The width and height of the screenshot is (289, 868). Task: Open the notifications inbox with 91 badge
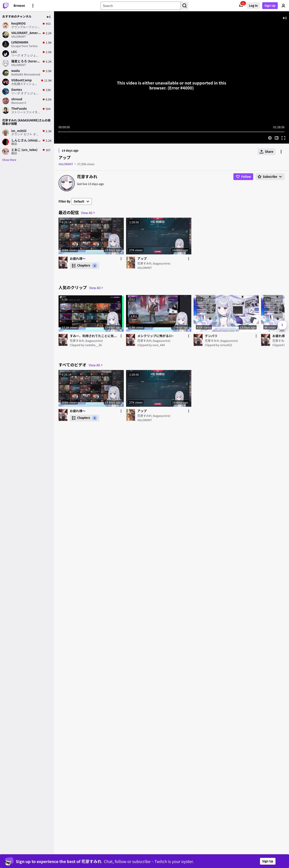pyautogui.click(x=241, y=5)
